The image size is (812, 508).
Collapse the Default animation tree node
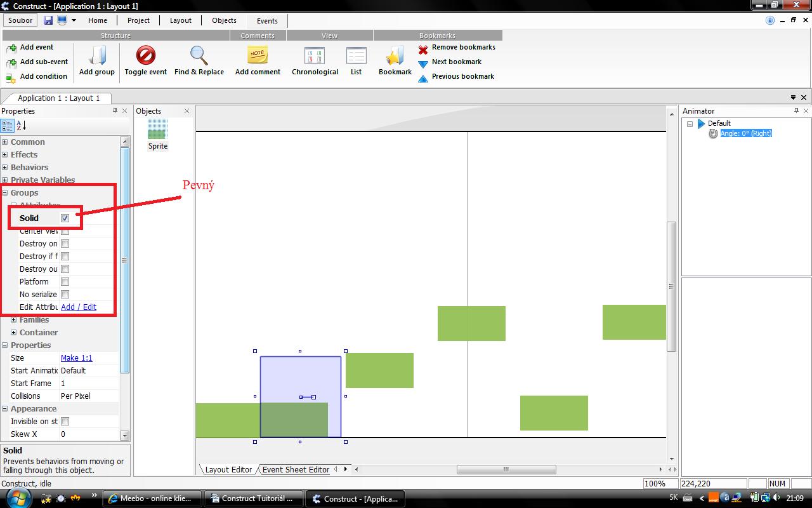(690, 124)
